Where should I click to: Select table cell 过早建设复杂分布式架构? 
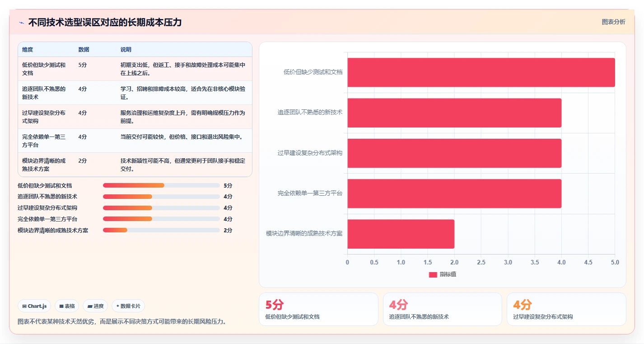coord(45,117)
